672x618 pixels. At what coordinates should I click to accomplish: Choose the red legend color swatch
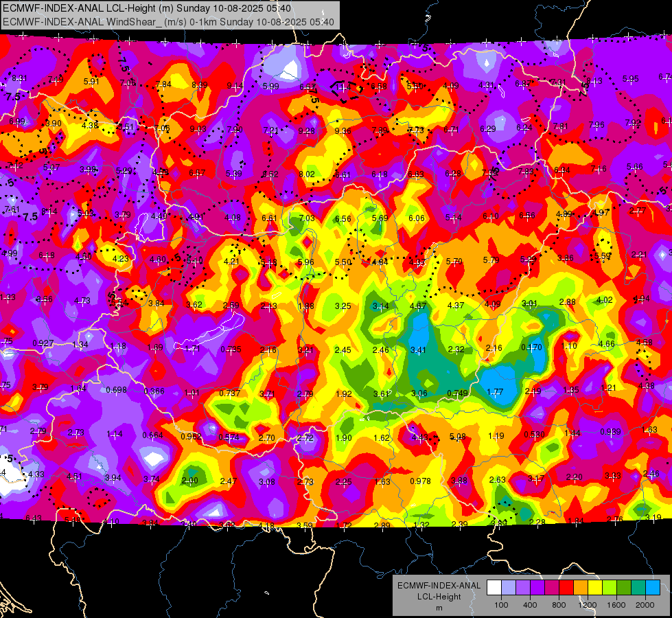(566, 588)
